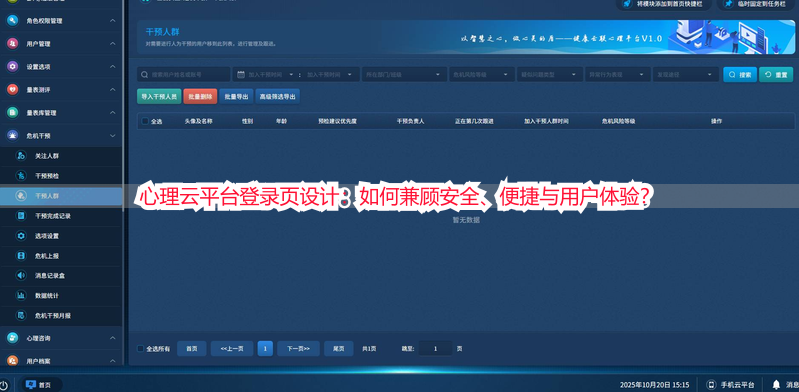Click the 干预人群 submenu icon
799x392 pixels.
[x=21, y=196]
